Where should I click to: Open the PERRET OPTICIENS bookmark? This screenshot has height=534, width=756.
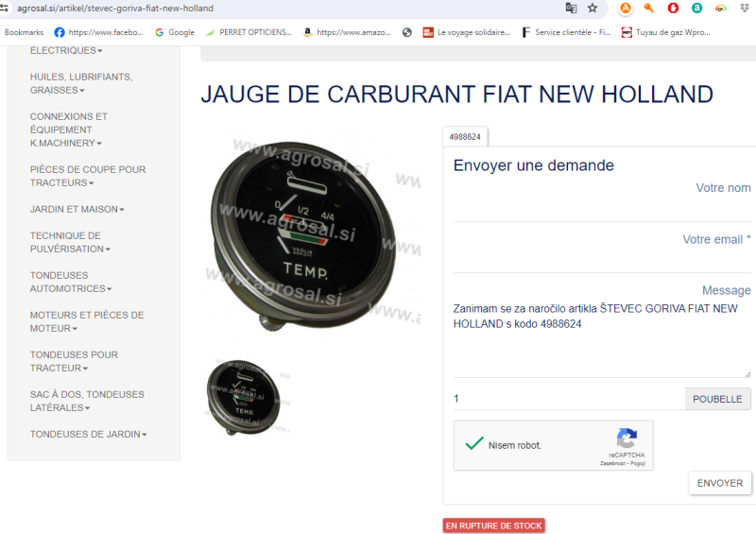coord(249,32)
